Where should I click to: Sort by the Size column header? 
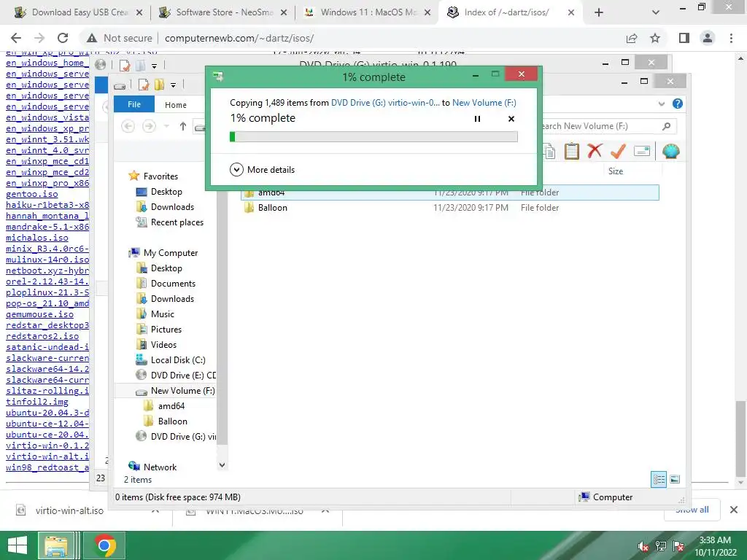616,171
